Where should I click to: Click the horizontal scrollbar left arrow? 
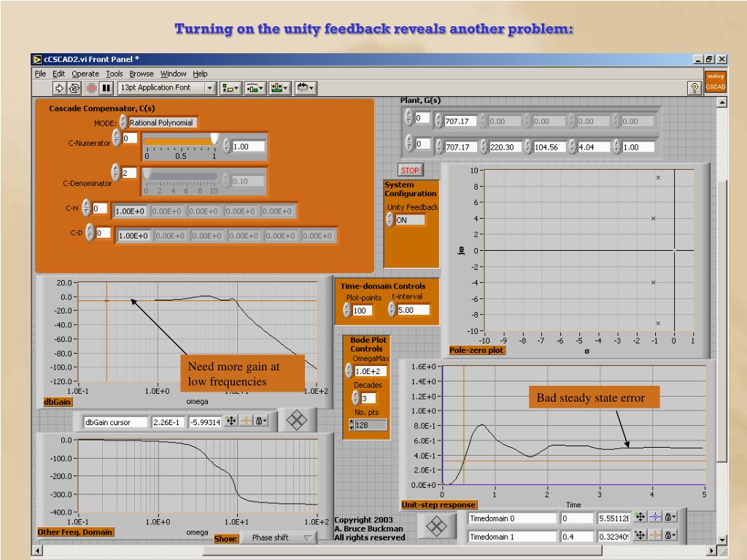[x=38, y=551]
